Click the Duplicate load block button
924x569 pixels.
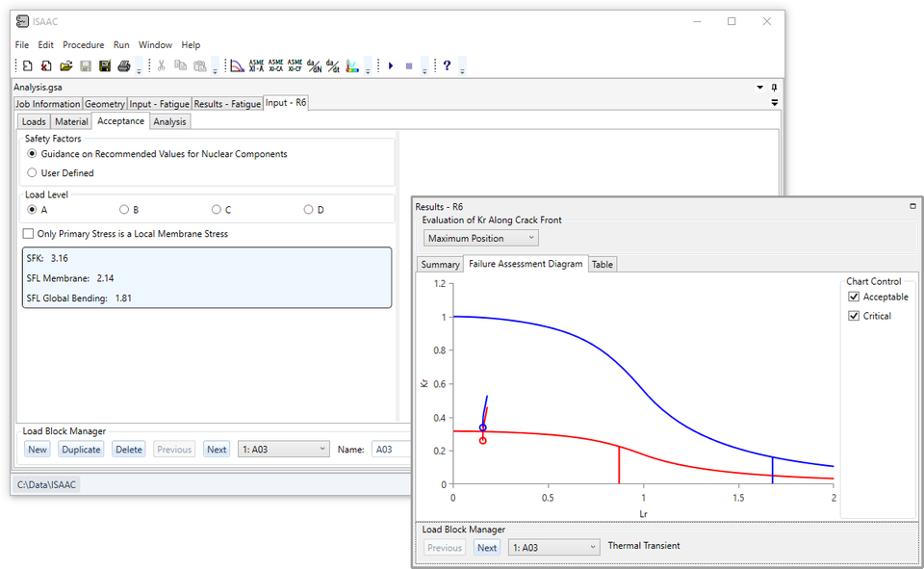pos(81,450)
